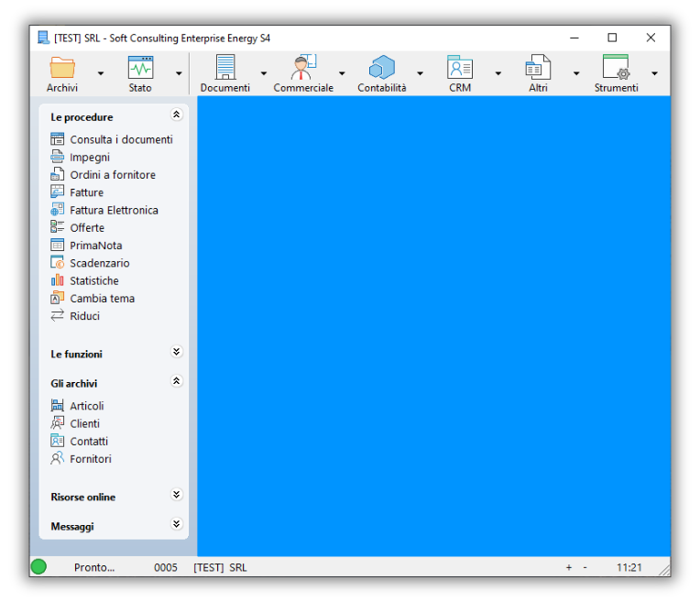Collapse the Le procedure panel section
Image resolution: width=700 pixels, height=602 pixels.
click(177, 115)
